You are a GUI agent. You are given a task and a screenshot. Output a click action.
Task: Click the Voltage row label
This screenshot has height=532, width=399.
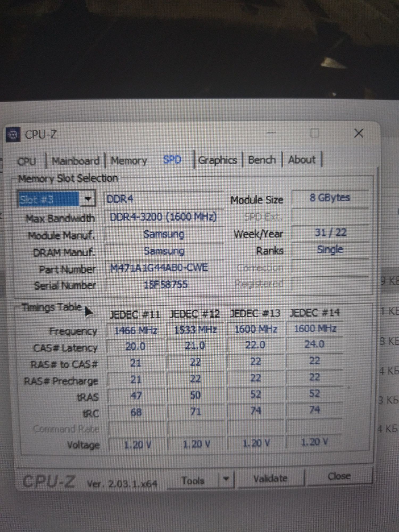[x=84, y=445]
